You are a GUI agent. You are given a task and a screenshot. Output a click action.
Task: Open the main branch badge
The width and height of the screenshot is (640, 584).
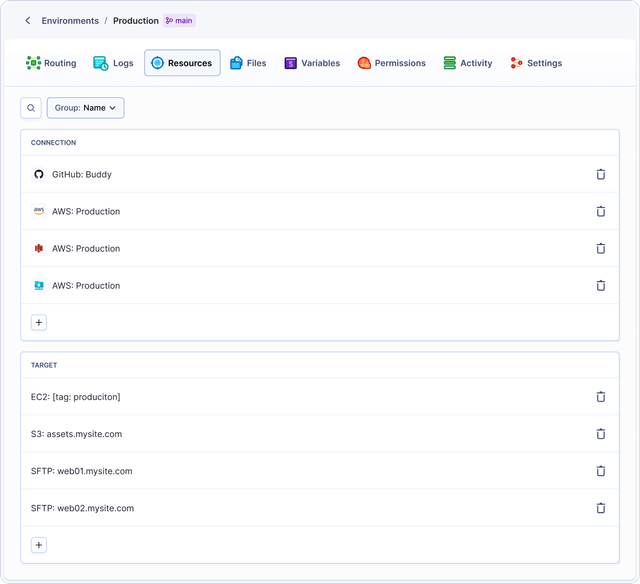click(x=179, y=21)
